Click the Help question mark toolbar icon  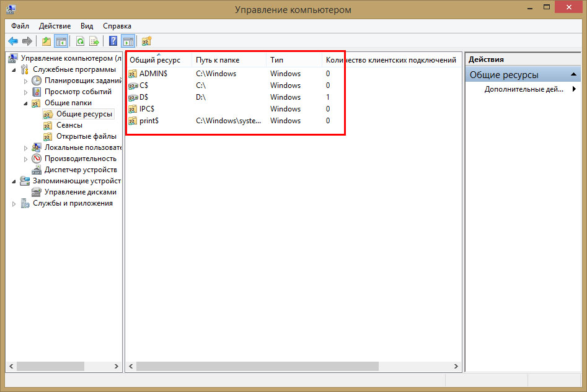point(113,41)
